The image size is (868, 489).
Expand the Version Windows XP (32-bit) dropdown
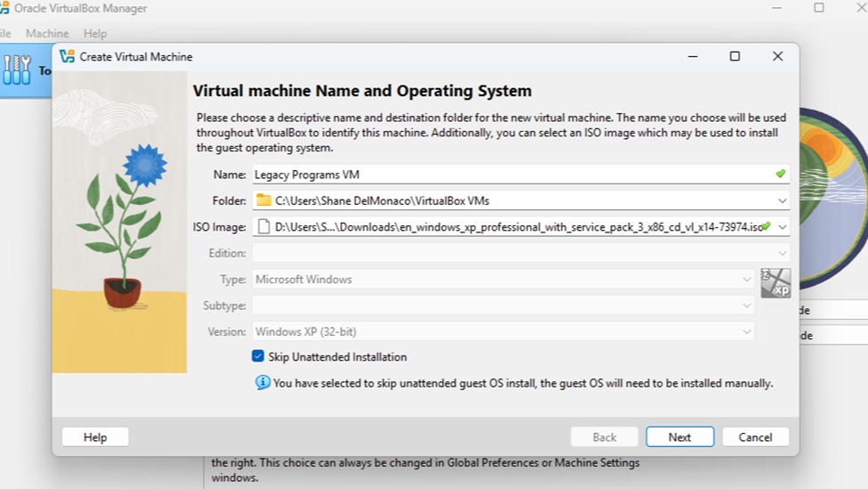(x=747, y=331)
